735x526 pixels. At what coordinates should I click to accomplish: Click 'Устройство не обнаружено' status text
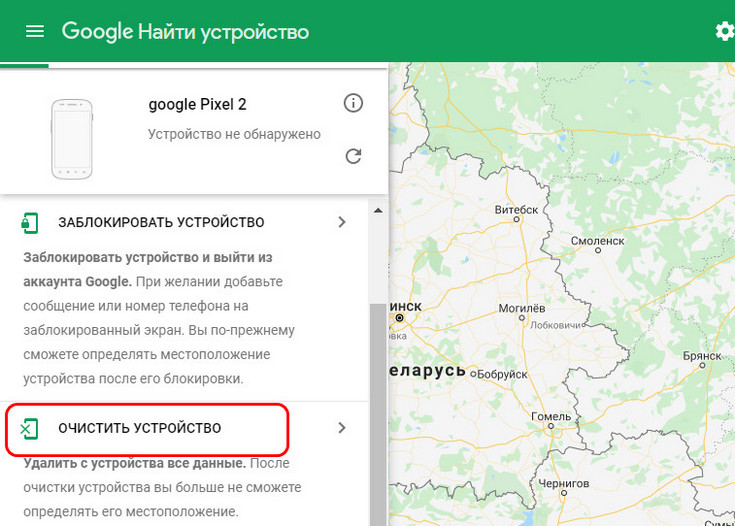coord(234,134)
